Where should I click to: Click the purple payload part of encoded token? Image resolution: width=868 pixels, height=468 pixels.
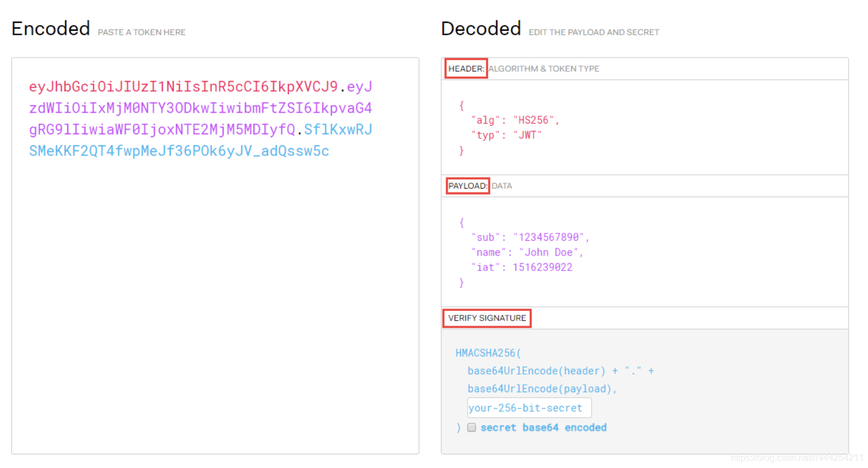[200, 108]
